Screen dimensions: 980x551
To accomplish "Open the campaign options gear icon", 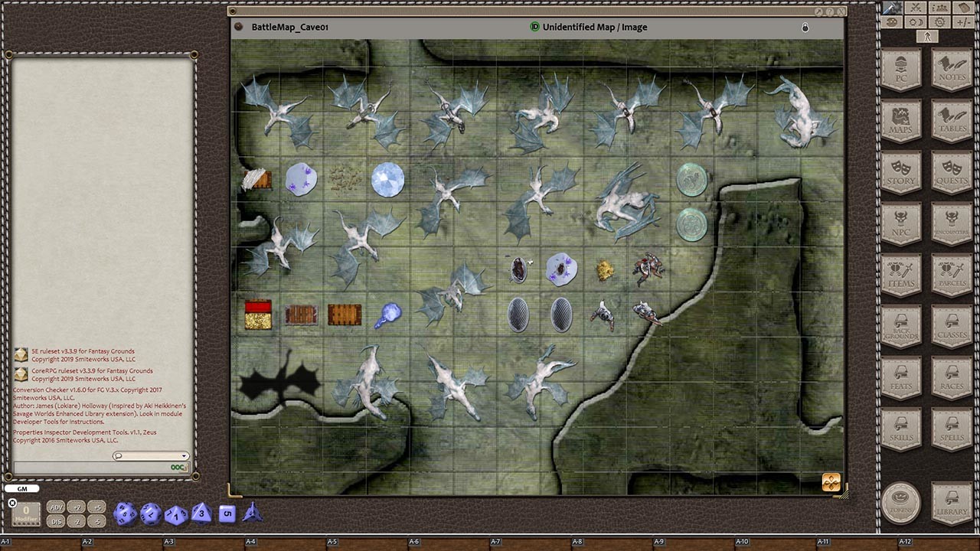I will point(939,21).
